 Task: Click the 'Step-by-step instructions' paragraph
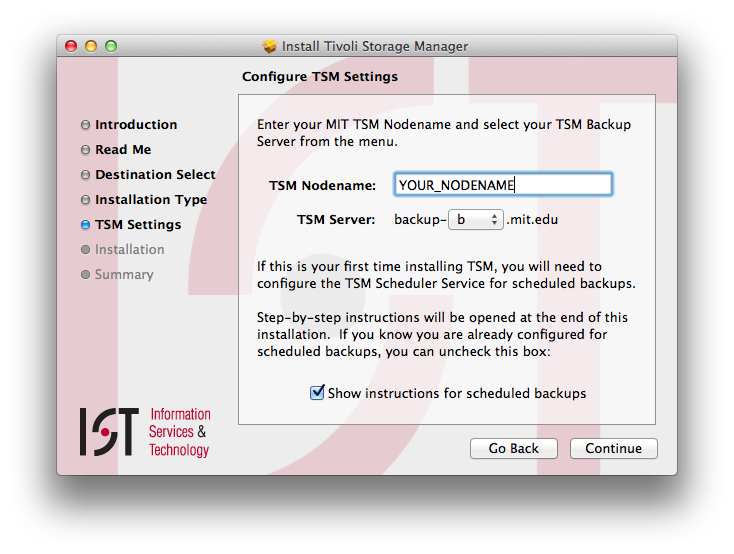point(442,334)
